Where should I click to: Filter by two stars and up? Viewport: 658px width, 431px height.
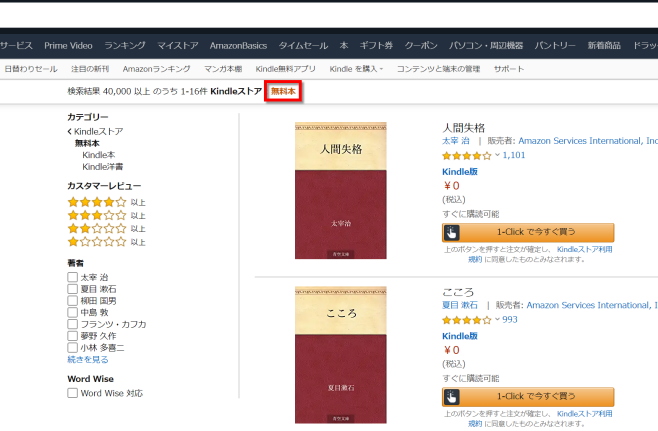[106, 229]
